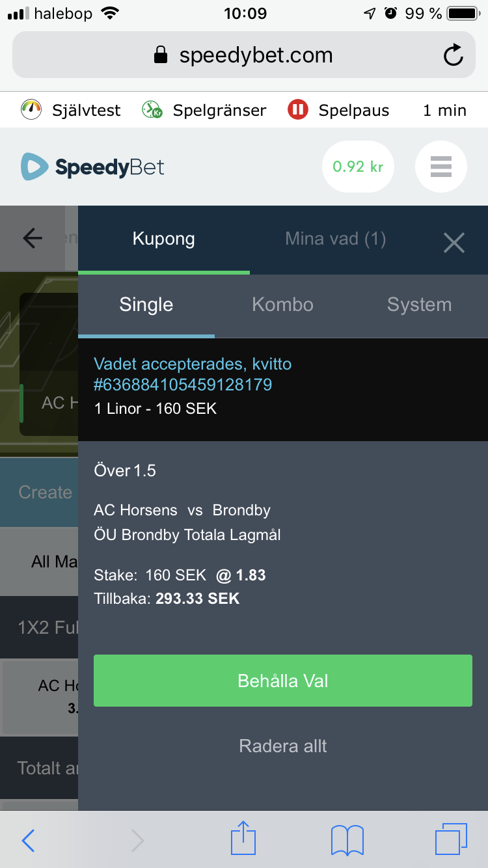
Task: Tap the Självtest gauge icon
Action: pos(31,110)
